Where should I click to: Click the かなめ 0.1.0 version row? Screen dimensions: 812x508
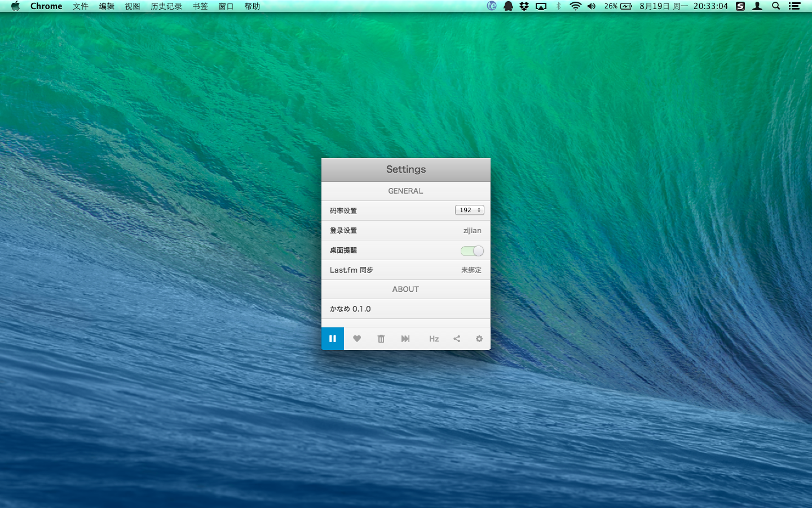pos(406,309)
